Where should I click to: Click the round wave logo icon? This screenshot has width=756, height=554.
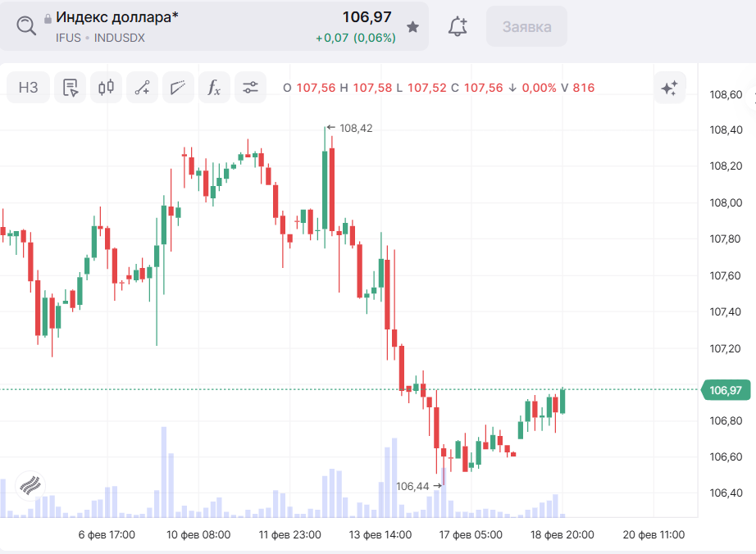(x=30, y=484)
